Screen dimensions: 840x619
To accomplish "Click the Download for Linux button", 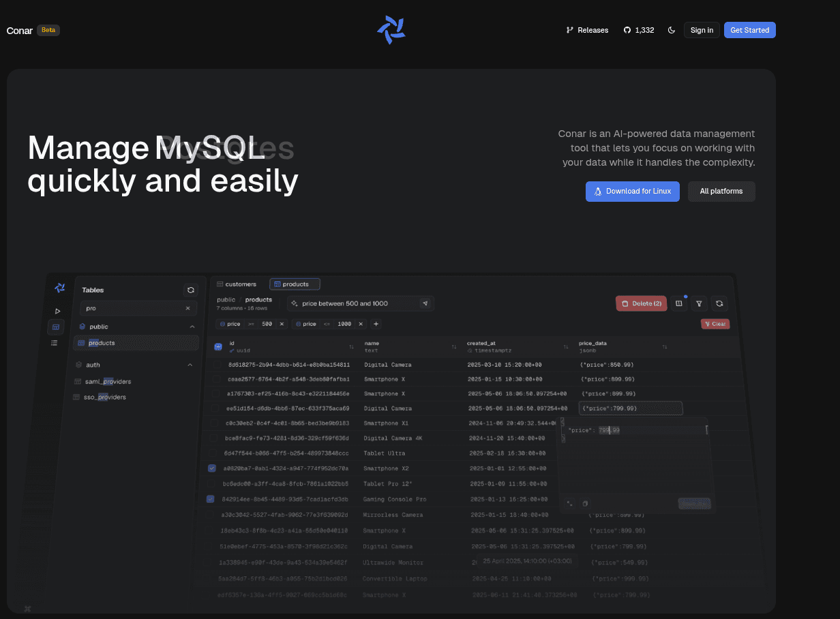I will coord(632,192).
